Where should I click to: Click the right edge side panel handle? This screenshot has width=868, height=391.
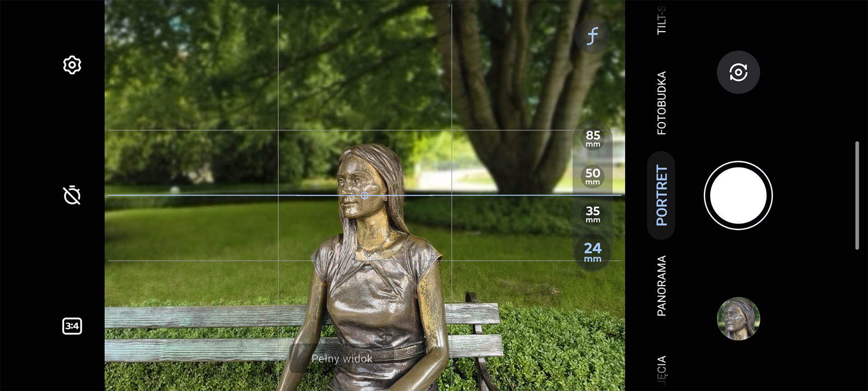coord(857,195)
